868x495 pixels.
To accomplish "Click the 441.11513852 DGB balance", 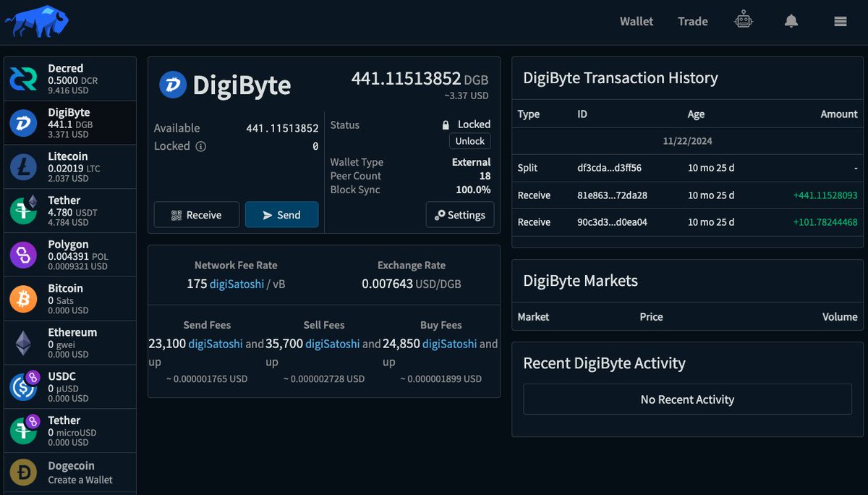I will click(x=420, y=79).
